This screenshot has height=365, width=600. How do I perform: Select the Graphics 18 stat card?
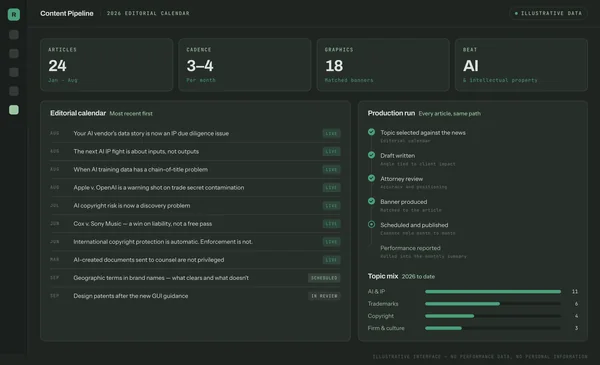tap(383, 65)
